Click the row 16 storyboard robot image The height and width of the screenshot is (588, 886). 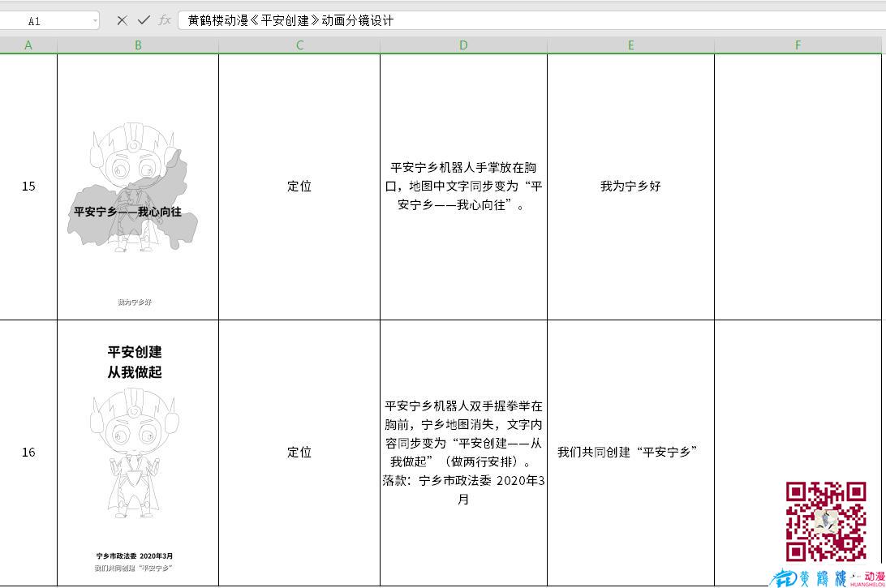click(x=135, y=453)
